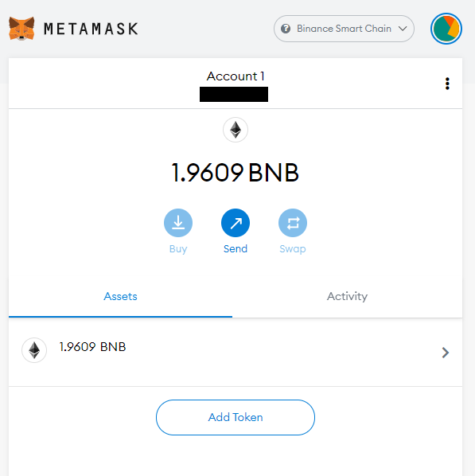Select the Assets tab
Viewport: 475px width, 476px height.
120,296
